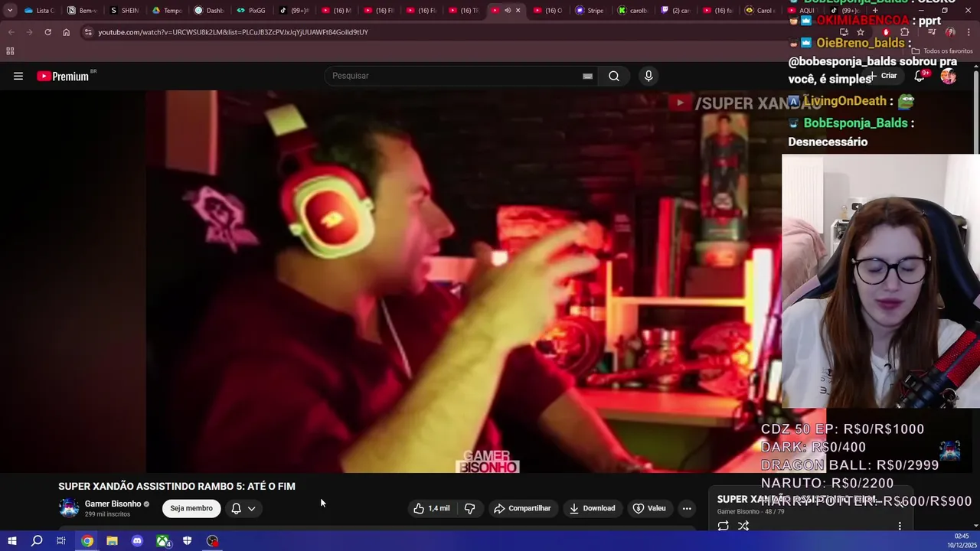This screenshot has height=551, width=980.
Task: Click the Download button
Action: pyautogui.click(x=592, y=508)
